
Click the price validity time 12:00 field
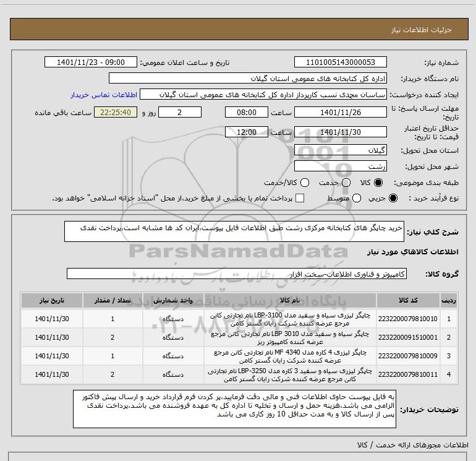[x=247, y=132]
